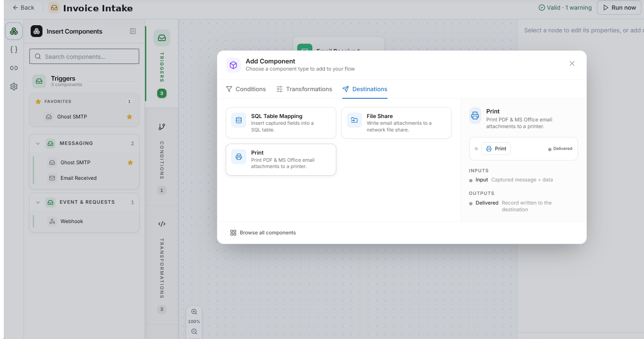Click the Triggers section inbox icon
644x339 pixels.
coord(39,81)
